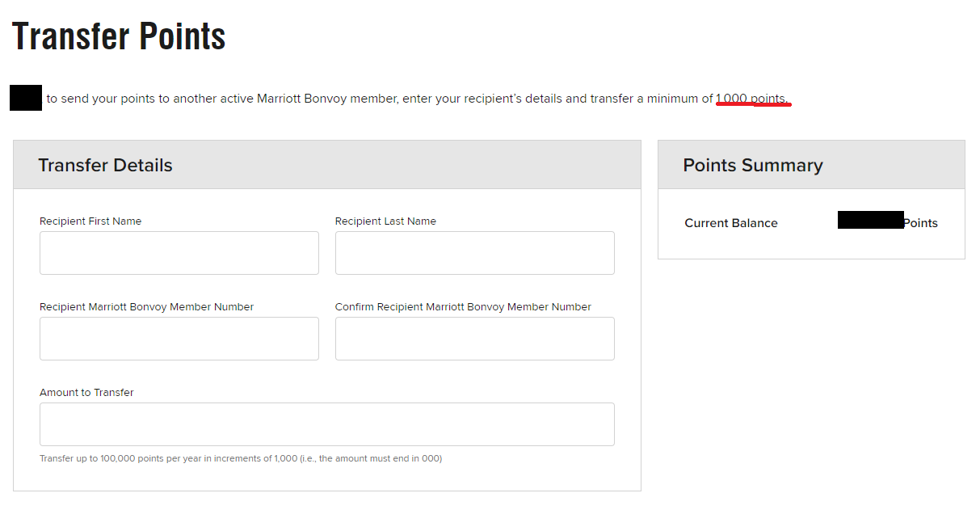Click the word "Points" after the balance
Screen dimensions: 980x510
[921, 223]
